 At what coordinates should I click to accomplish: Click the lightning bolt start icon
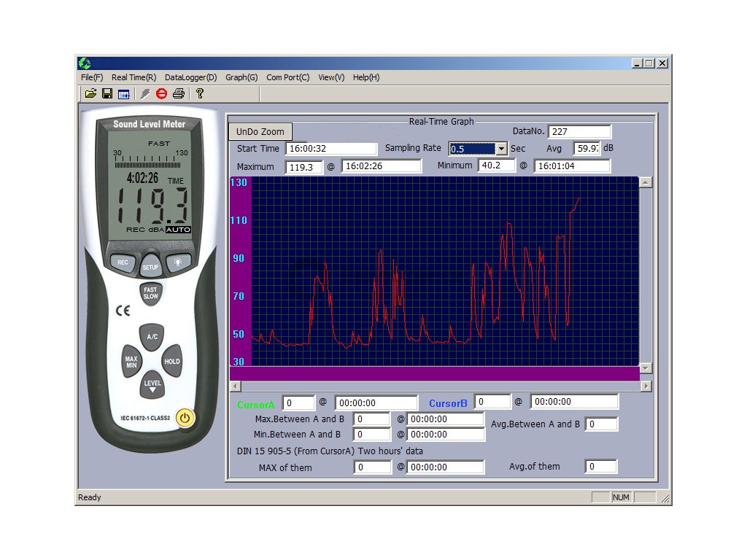click(145, 93)
